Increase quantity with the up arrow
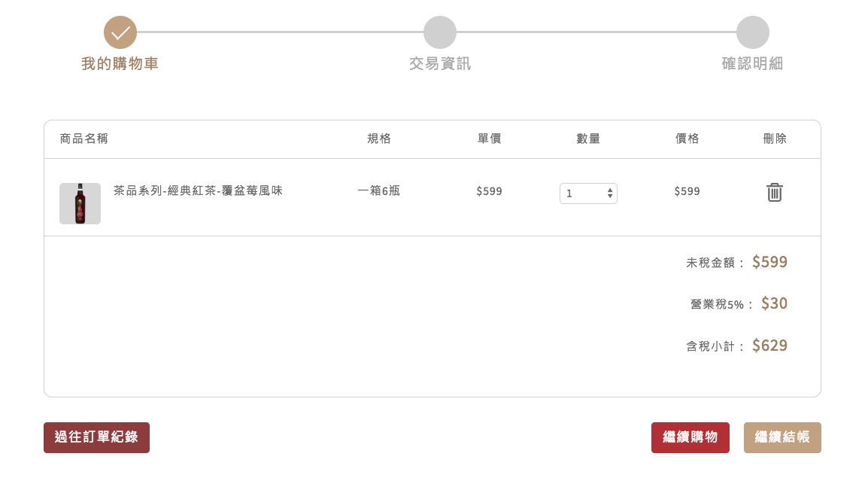Screen dimensions: 868x484 click(609, 190)
